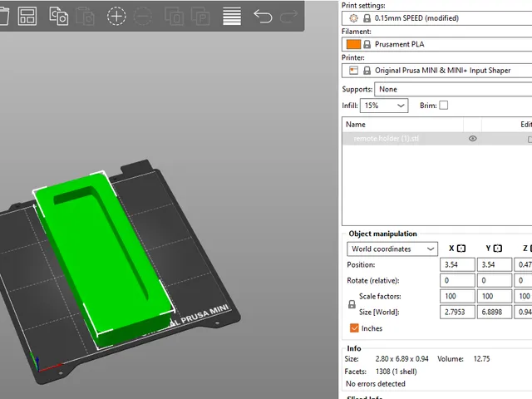Uncheck the Inches checkbox

(354, 328)
